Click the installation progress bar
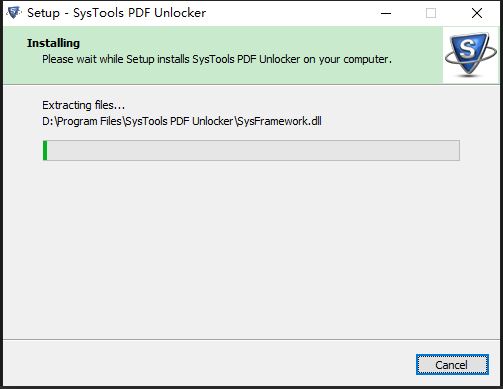This screenshot has height=389, width=503. pyautogui.click(x=251, y=150)
